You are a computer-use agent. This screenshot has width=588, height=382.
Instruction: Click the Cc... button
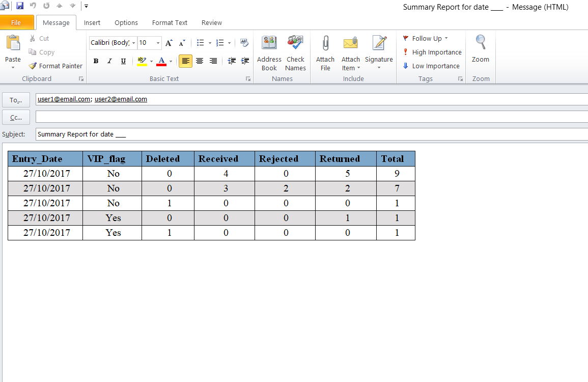[16, 118]
